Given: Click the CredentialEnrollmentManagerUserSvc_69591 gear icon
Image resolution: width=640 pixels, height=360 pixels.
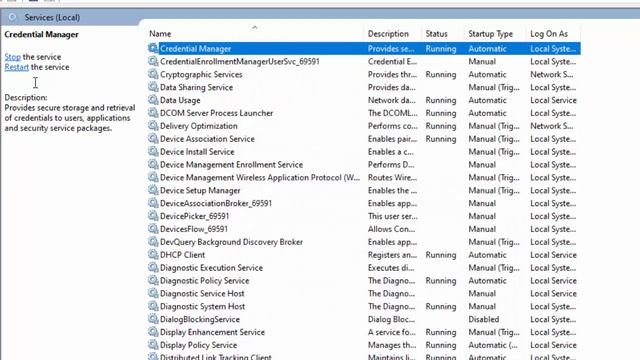Looking at the screenshot, I should 153,61.
